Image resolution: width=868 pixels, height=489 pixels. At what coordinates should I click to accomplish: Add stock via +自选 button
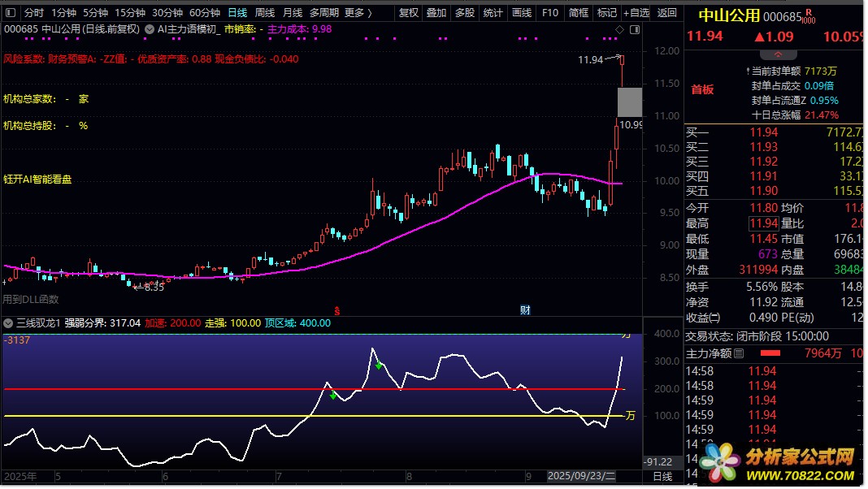(636, 13)
